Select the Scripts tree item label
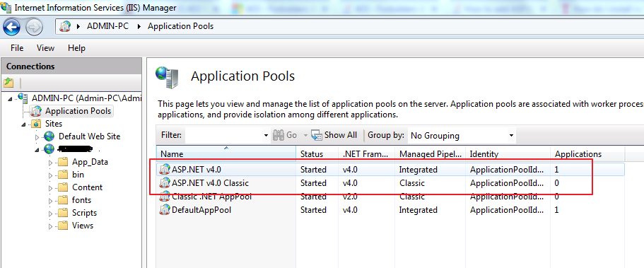 point(85,213)
